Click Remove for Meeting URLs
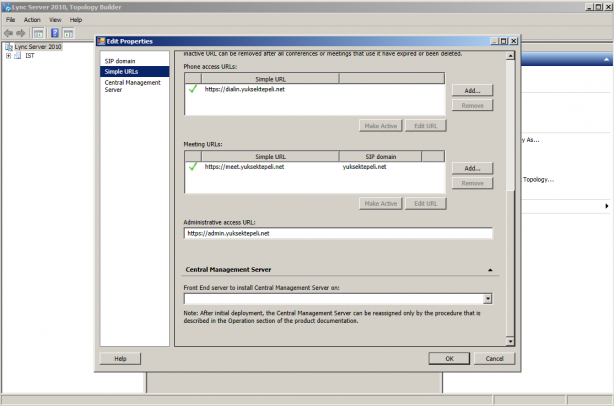The width and height of the screenshot is (614, 406). click(x=472, y=183)
